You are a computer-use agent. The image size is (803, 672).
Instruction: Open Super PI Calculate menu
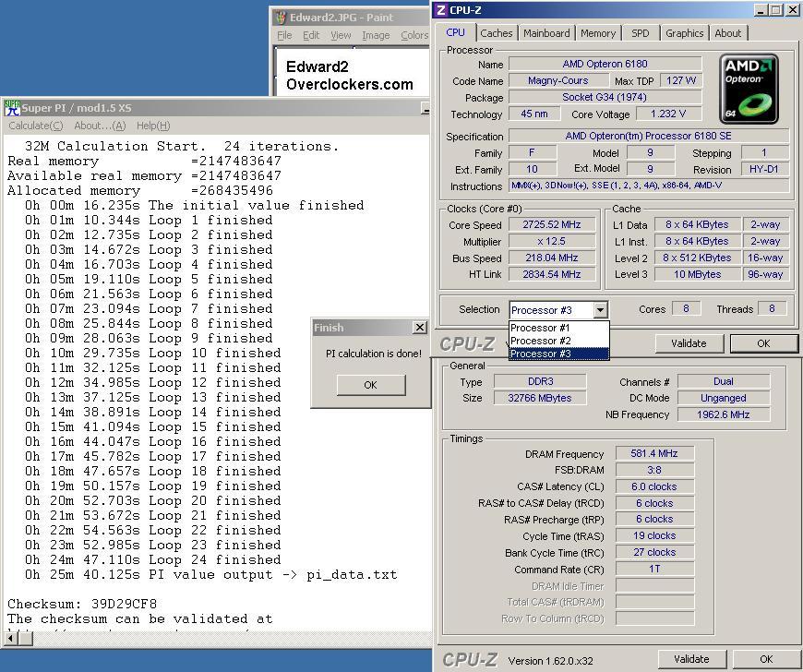(x=35, y=126)
